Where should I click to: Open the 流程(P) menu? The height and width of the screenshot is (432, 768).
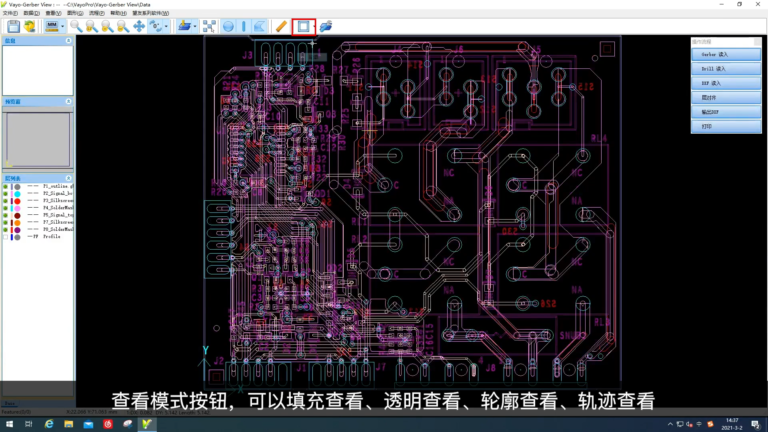click(x=96, y=13)
